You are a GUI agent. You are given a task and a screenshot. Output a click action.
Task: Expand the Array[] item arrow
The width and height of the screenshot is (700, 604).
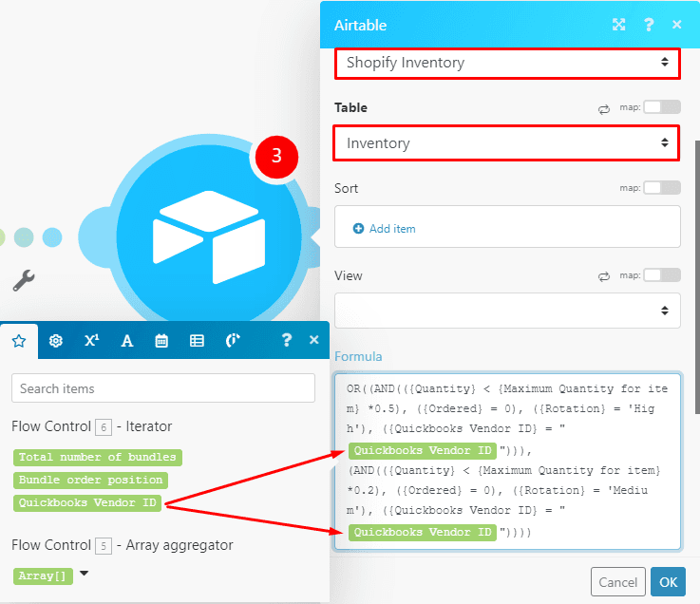(x=85, y=575)
